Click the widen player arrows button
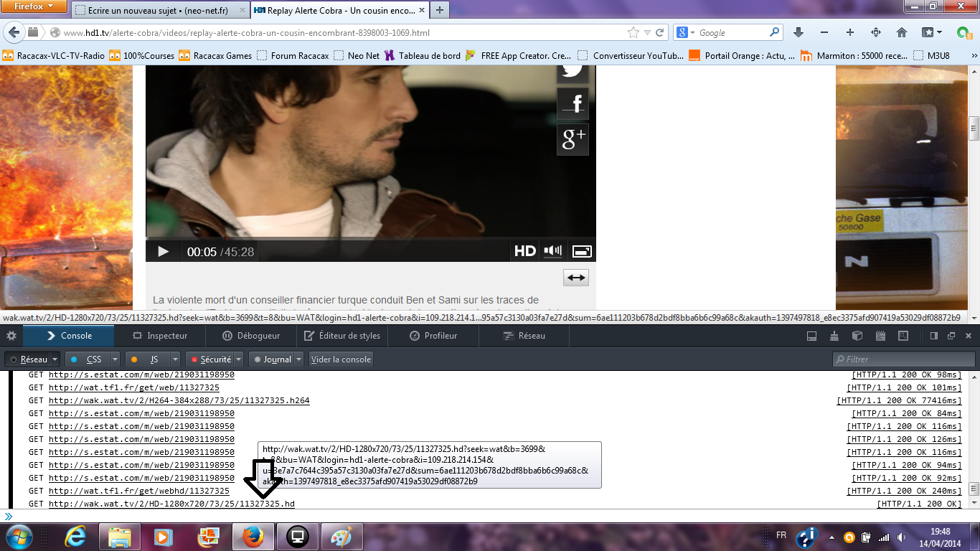This screenshot has width=980, height=551. tap(576, 278)
